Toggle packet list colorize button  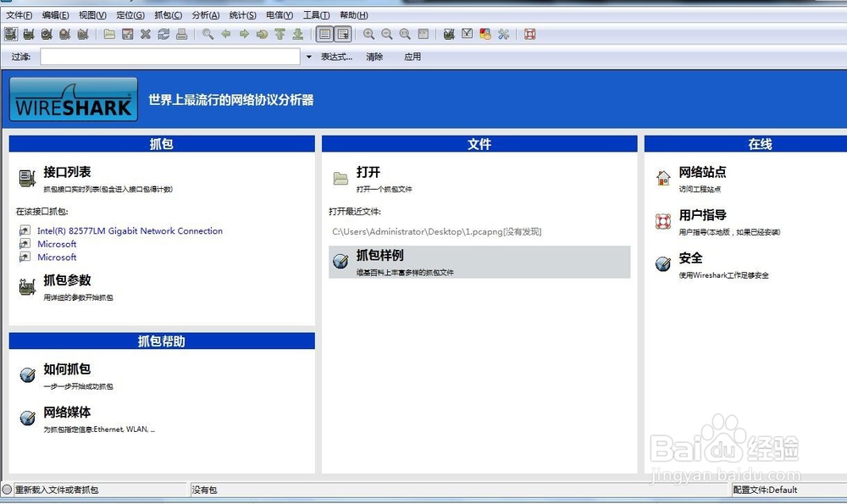tap(324, 34)
